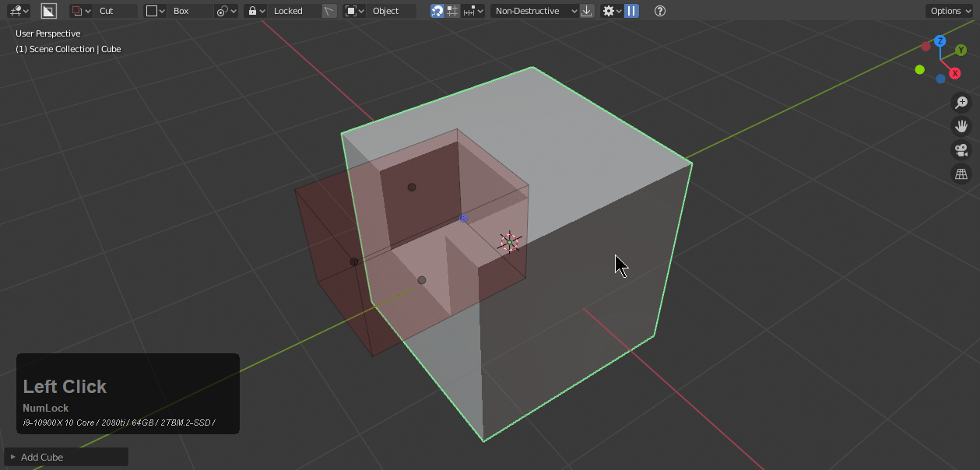The width and height of the screenshot is (980, 470).
Task: Toggle camera view with the camera icon
Action: (962, 150)
